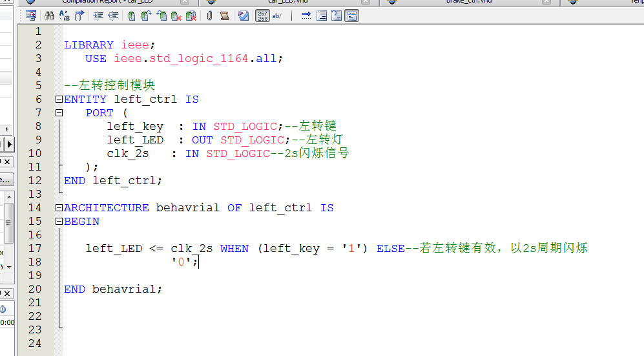Click 'END left_ctrl;' on line 12

[113, 181]
